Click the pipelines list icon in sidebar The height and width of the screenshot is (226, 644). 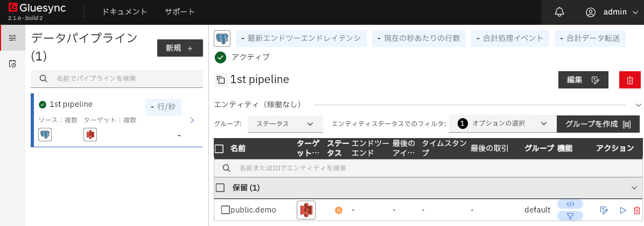12,38
